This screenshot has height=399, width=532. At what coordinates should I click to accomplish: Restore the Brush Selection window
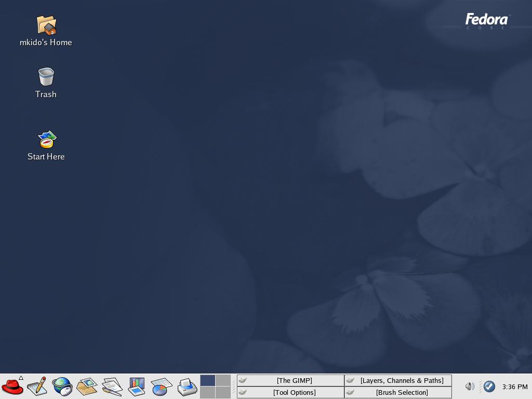398,392
